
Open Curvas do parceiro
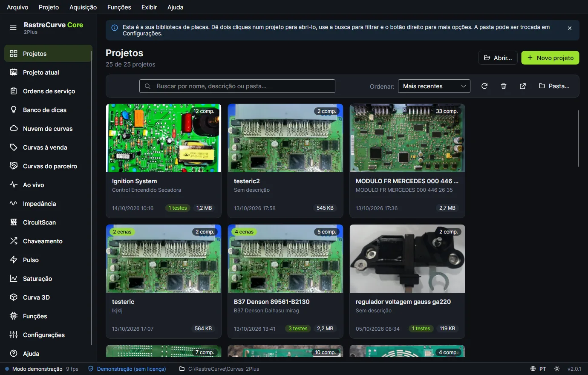48,166
